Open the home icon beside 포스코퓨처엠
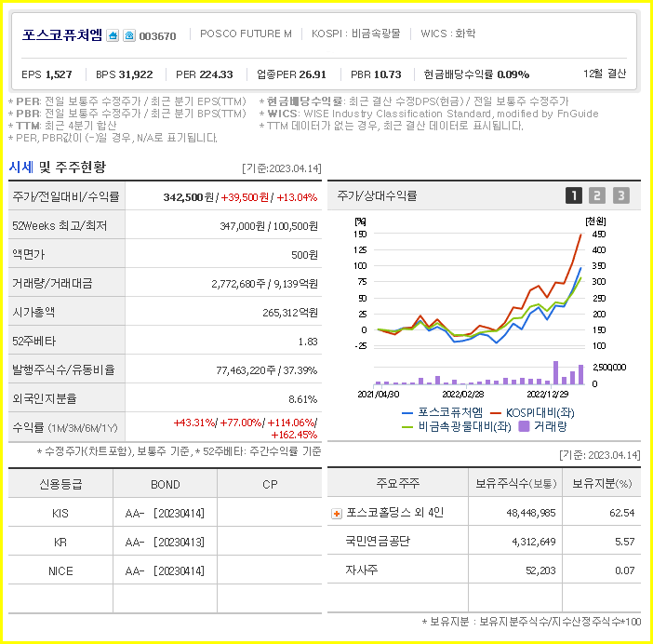 (x=113, y=35)
